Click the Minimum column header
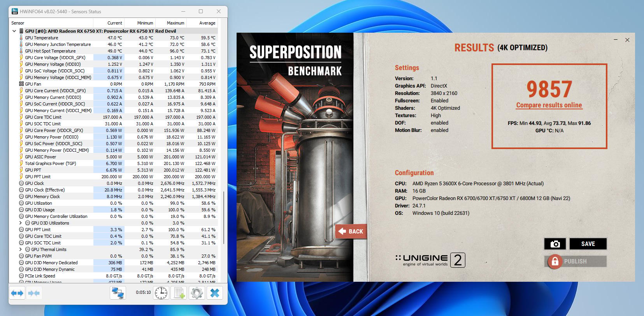Screen dimensions: 644x316 tap(140, 23)
